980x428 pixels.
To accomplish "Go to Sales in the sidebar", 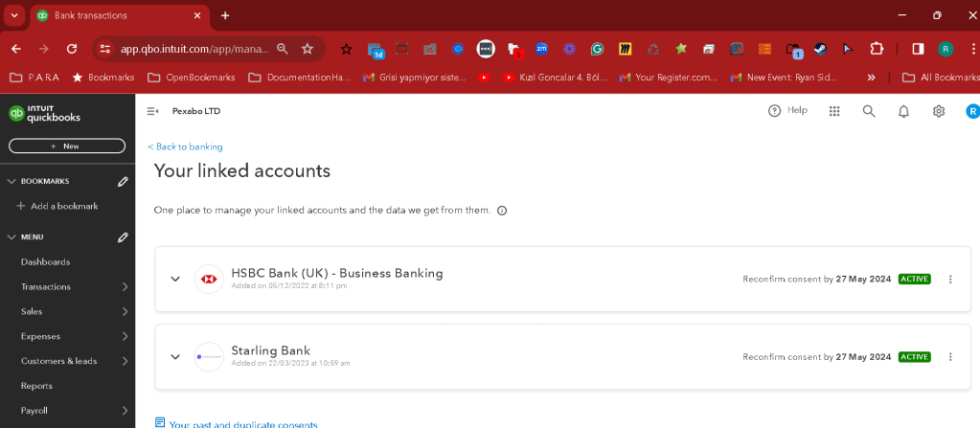I will click(x=32, y=312).
